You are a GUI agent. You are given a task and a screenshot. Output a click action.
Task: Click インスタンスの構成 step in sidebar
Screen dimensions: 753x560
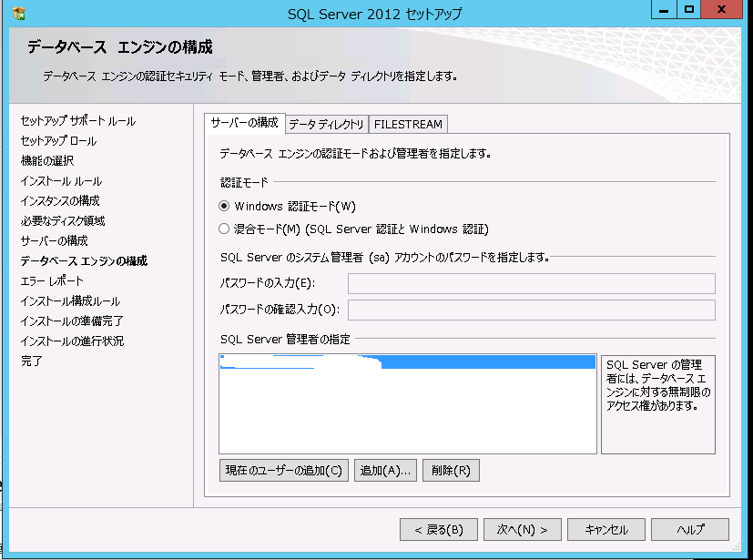pos(60,200)
